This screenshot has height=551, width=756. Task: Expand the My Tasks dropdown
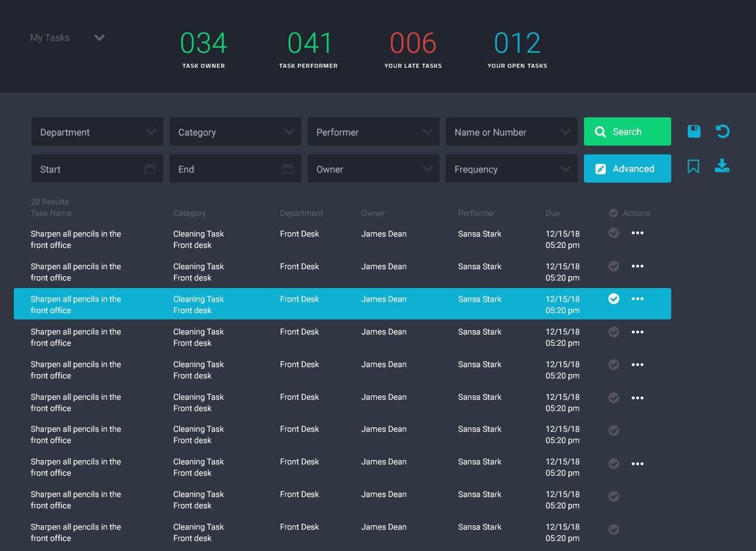[x=68, y=38]
